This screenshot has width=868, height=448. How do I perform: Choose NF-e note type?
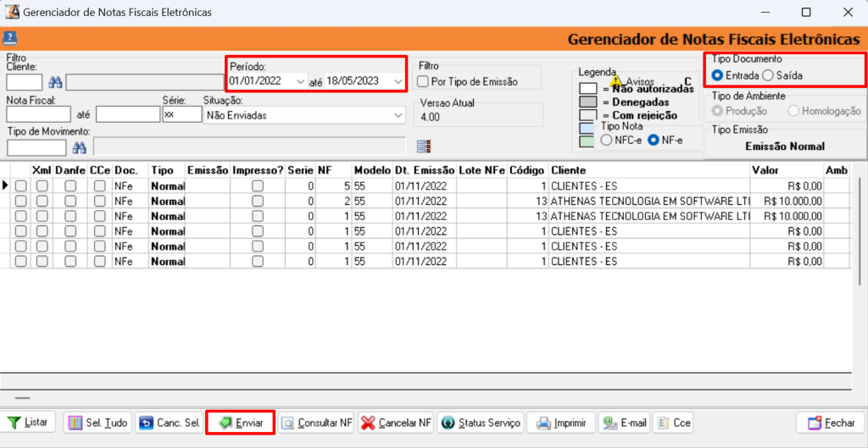coord(654,141)
